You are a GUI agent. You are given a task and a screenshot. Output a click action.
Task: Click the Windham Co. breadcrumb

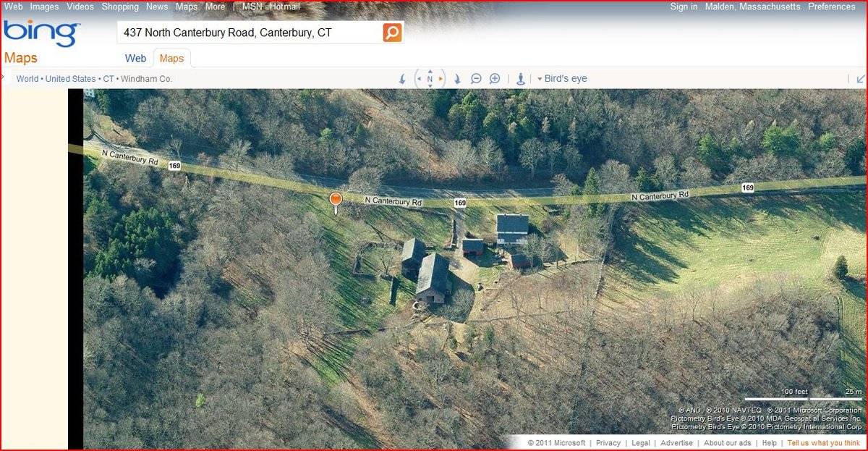(x=146, y=79)
